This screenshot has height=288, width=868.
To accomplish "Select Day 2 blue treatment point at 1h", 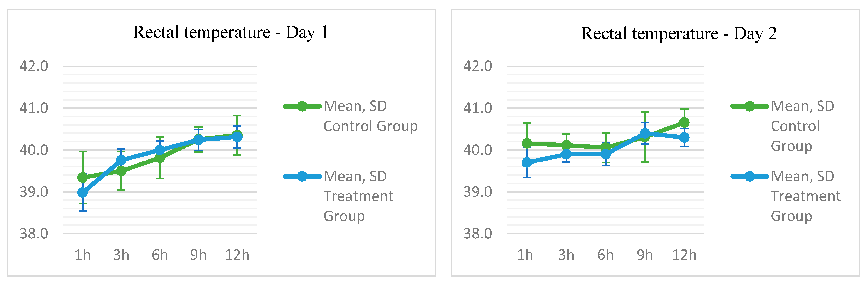I will (527, 163).
